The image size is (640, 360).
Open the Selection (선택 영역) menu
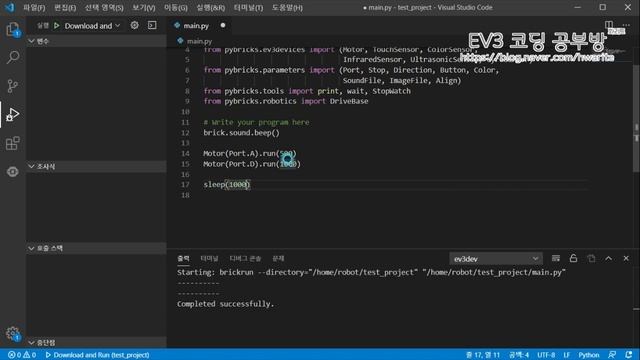click(x=104, y=7)
